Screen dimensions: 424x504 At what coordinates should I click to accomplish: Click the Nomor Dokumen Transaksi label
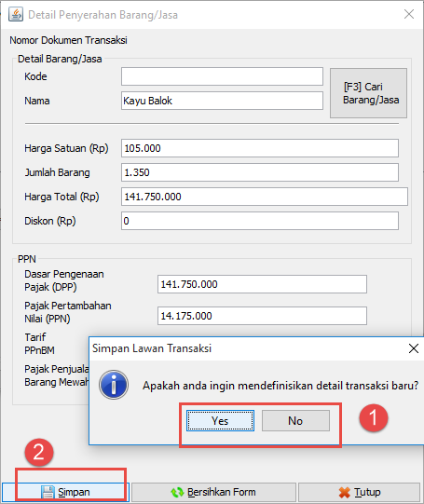pos(68,40)
